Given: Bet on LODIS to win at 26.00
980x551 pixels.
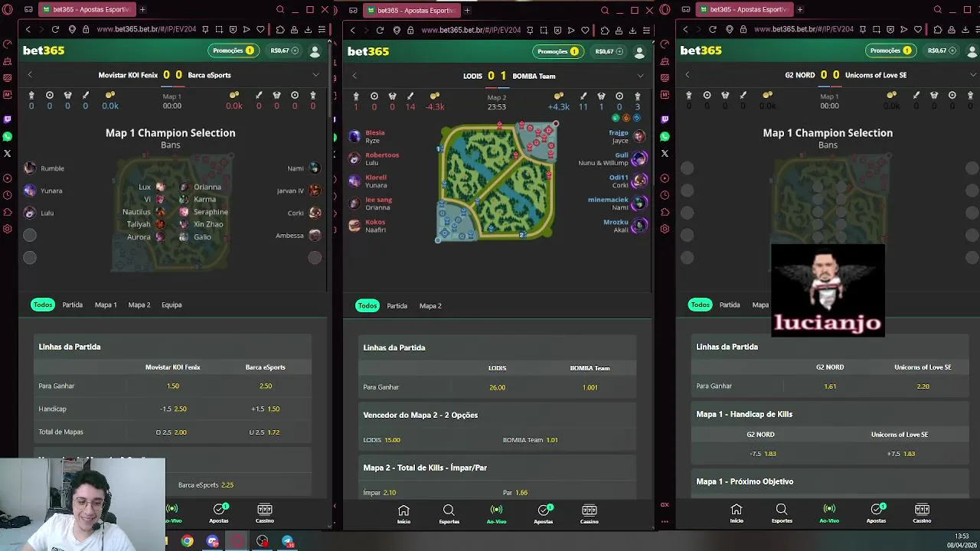Looking at the screenshot, I should tap(498, 387).
